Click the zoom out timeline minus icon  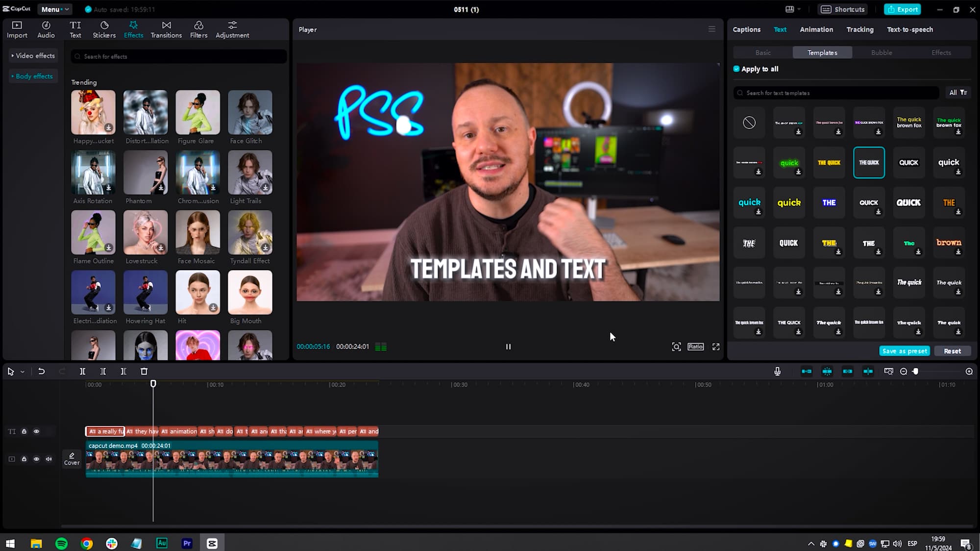[904, 372]
